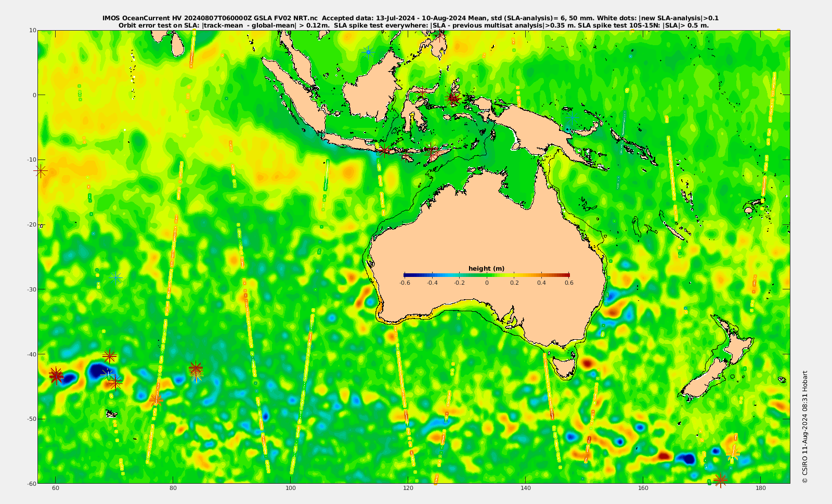The image size is (832, 504).
Task: Click the dark blue end of height colorbar
Action: (x=406, y=275)
